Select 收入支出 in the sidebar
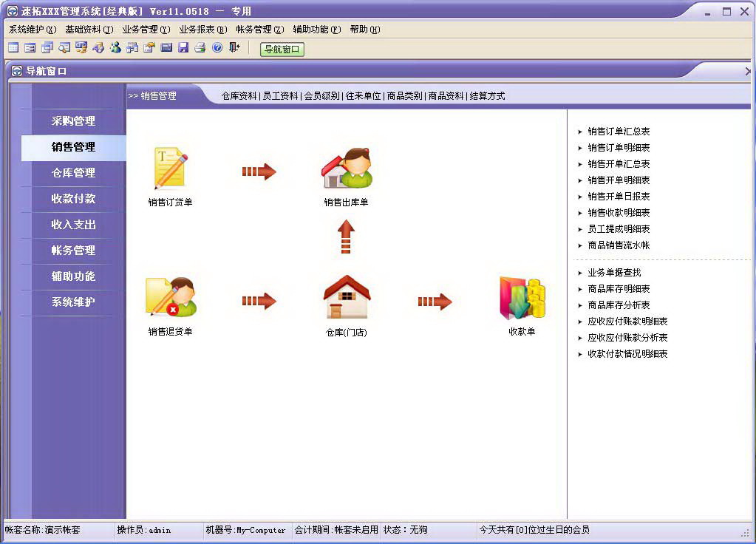756x544 pixels. [73, 225]
